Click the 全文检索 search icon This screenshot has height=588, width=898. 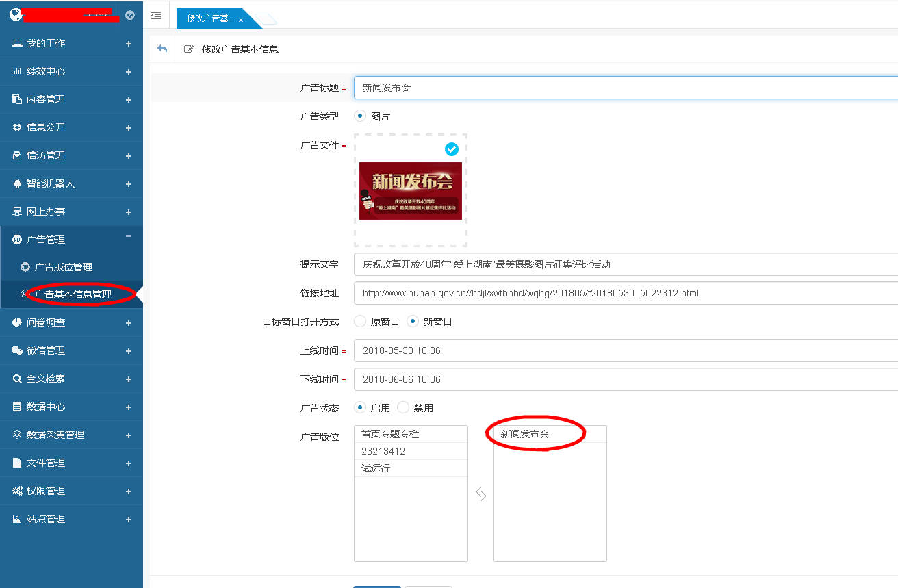[x=17, y=379]
